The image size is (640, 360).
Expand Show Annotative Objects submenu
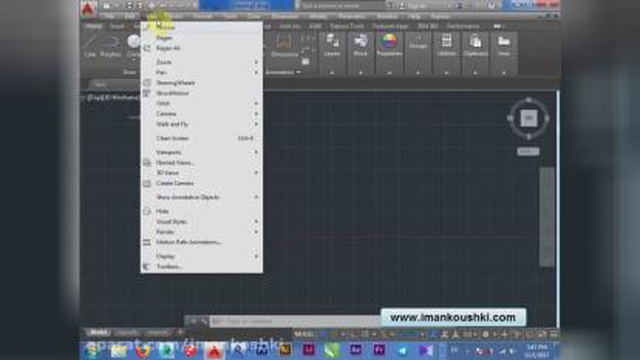click(202, 197)
